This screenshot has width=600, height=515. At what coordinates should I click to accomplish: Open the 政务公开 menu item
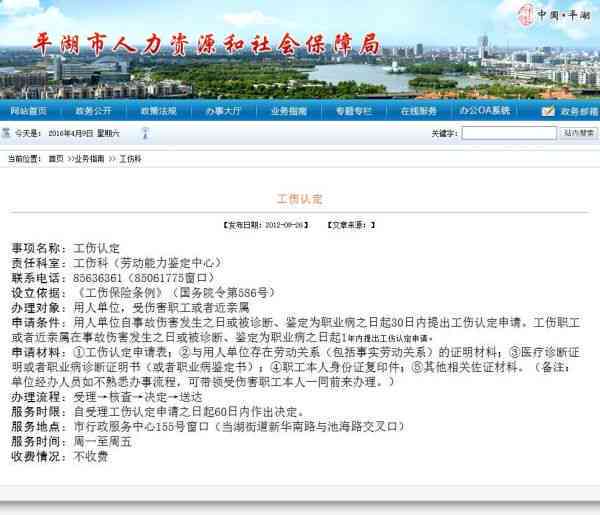(94, 111)
